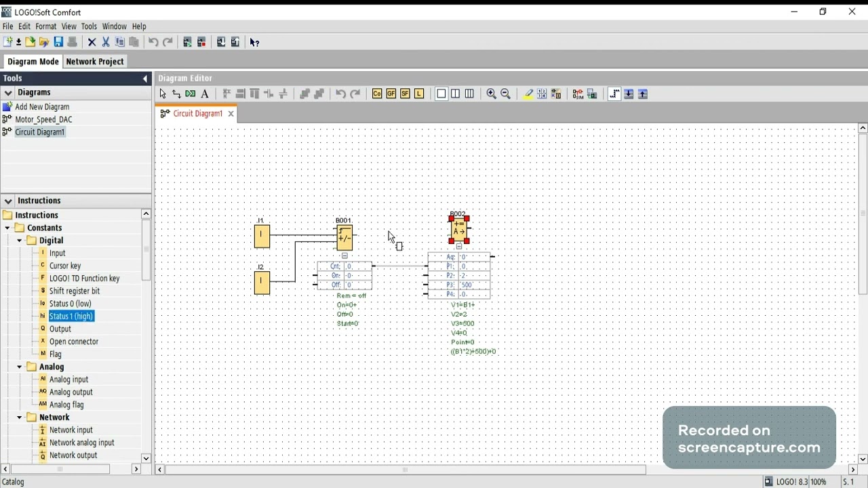Image resolution: width=868 pixels, height=488 pixels.
Task: Open the Edit menu
Action: point(24,26)
